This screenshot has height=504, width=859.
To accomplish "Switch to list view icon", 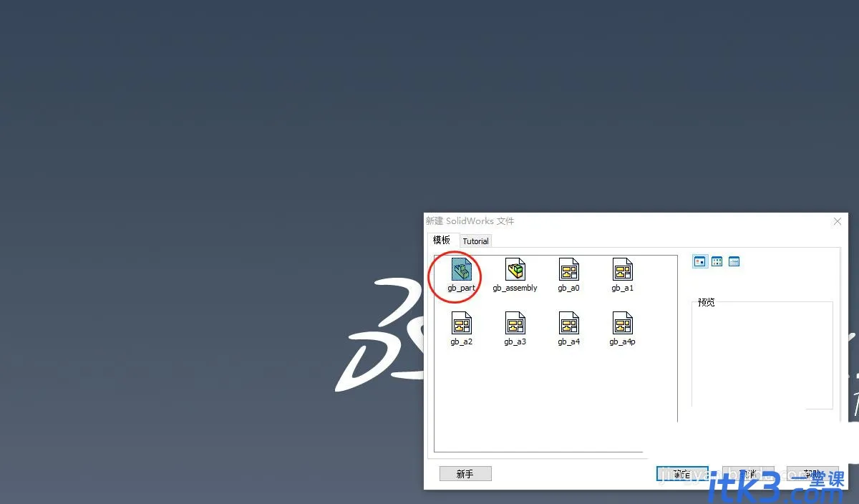I will pyautogui.click(x=717, y=261).
